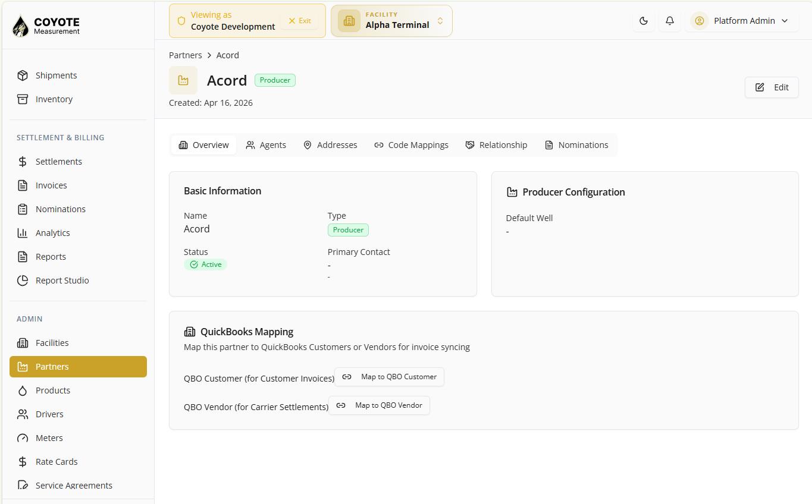Click the Map to QBO Vendor button

click(379, 405)
